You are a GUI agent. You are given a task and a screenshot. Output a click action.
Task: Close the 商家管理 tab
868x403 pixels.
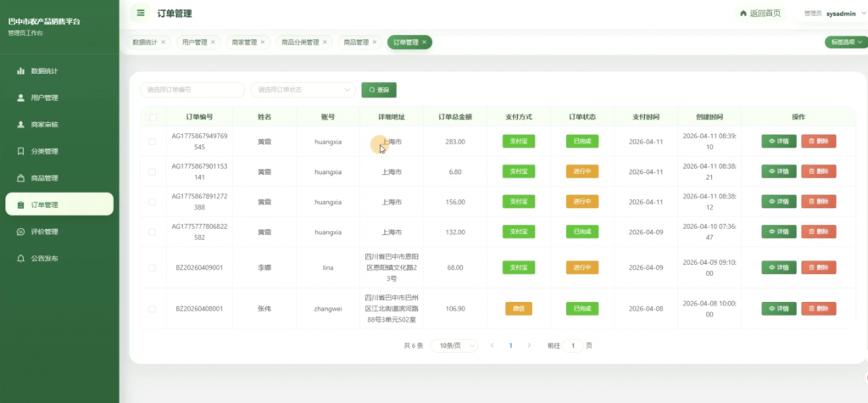pyautogui.click(x=263, y=42)
